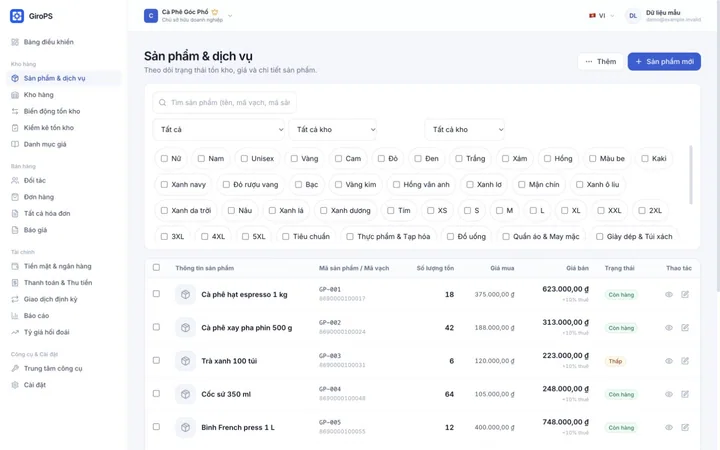Click Giao dịch định kỳ icon

[x=15, y=300]
